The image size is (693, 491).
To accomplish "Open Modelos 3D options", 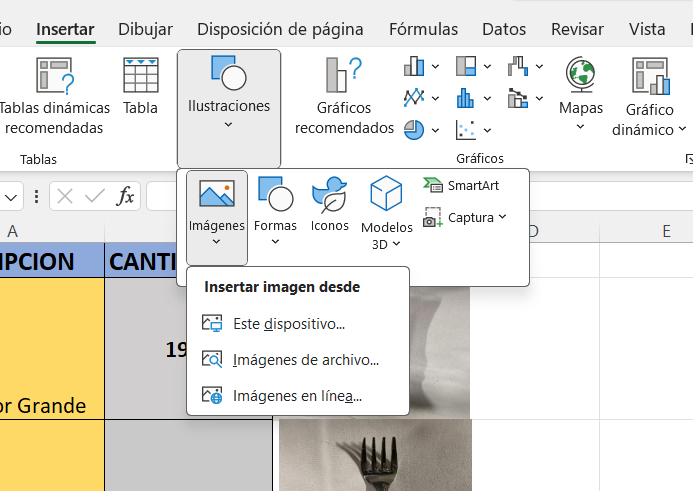I will coord(386,213).
